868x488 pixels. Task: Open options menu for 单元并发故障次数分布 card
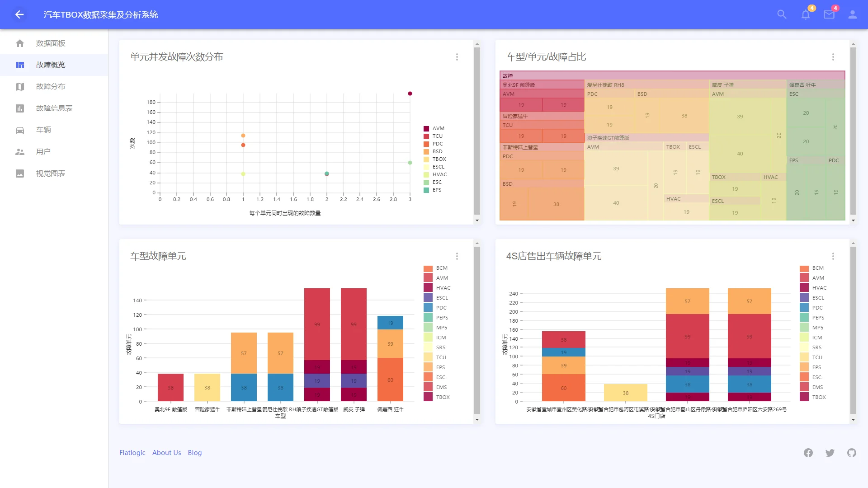[x=457, y=57]
